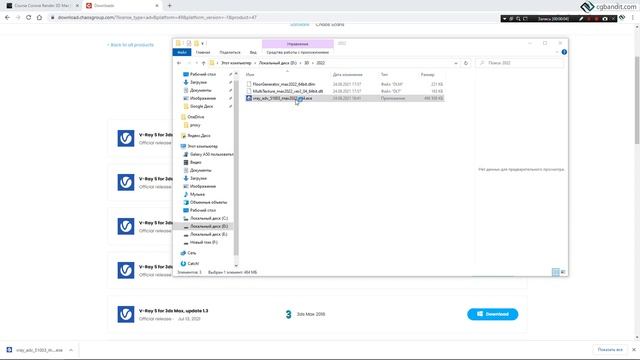Screen dimensions: 640x360
Task: Open Яндекс.Диск in navigation pane
Action: click(x=199, y=136)
